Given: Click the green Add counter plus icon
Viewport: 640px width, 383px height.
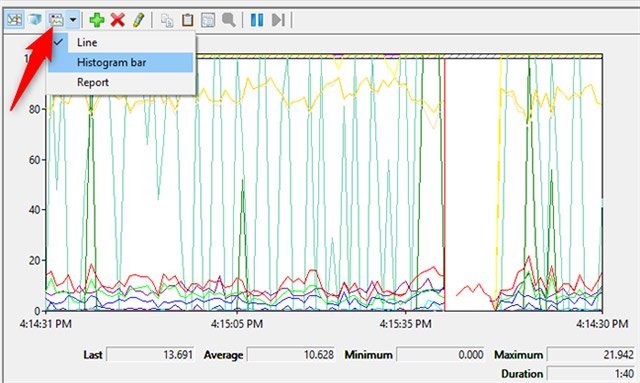Looking at the screenshot, I should click(x=97, y=20).
